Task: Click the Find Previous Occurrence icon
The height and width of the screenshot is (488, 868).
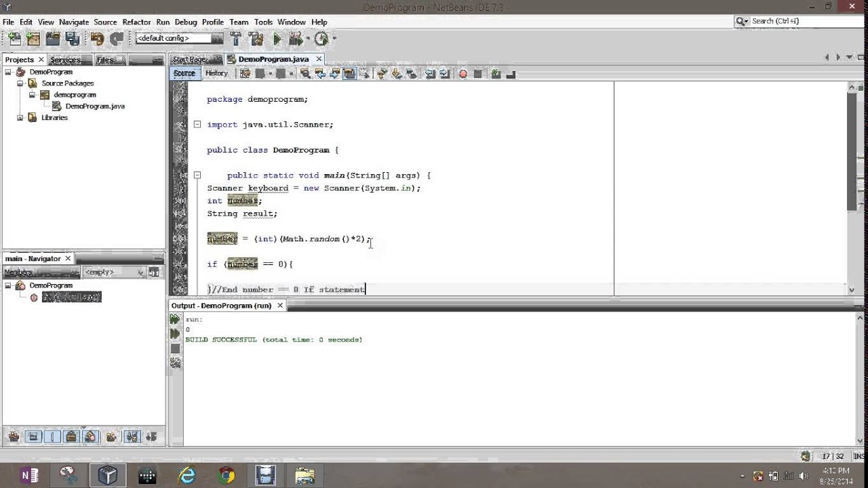Action: click(319, 74)
